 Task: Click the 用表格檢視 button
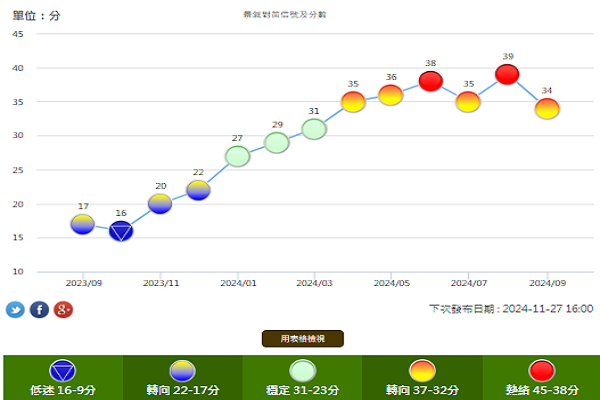pyautogui.click(x=302, y=339)
